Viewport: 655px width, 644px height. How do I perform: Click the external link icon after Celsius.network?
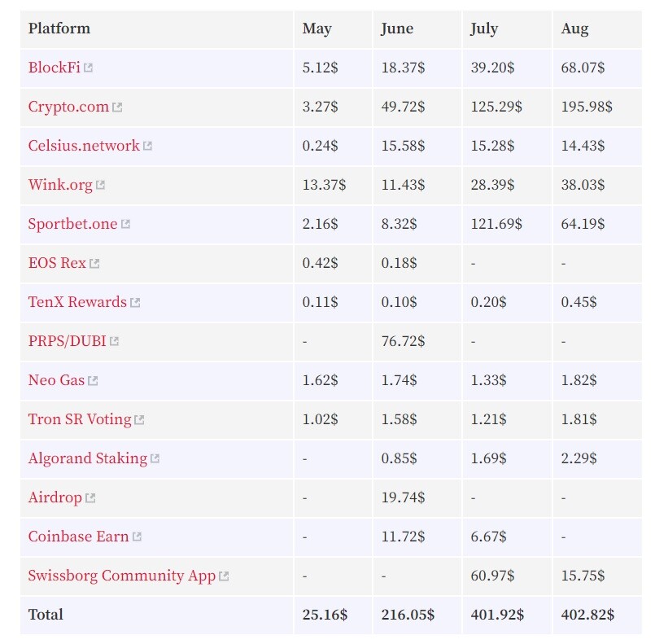point(147,146)
